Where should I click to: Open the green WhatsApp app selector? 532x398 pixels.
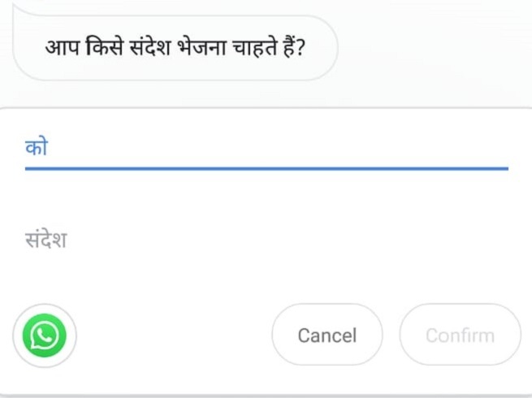point(45,335)
